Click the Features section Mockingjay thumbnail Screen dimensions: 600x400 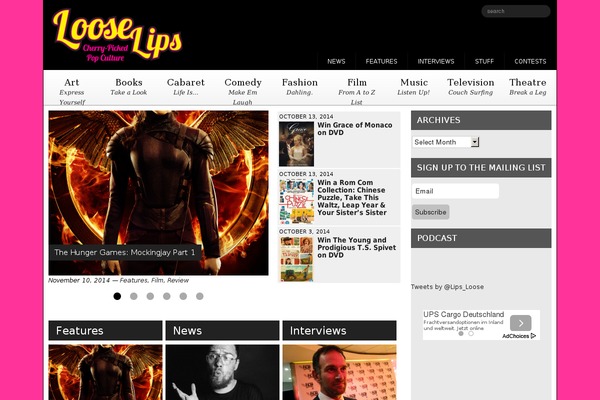point(105,372)
